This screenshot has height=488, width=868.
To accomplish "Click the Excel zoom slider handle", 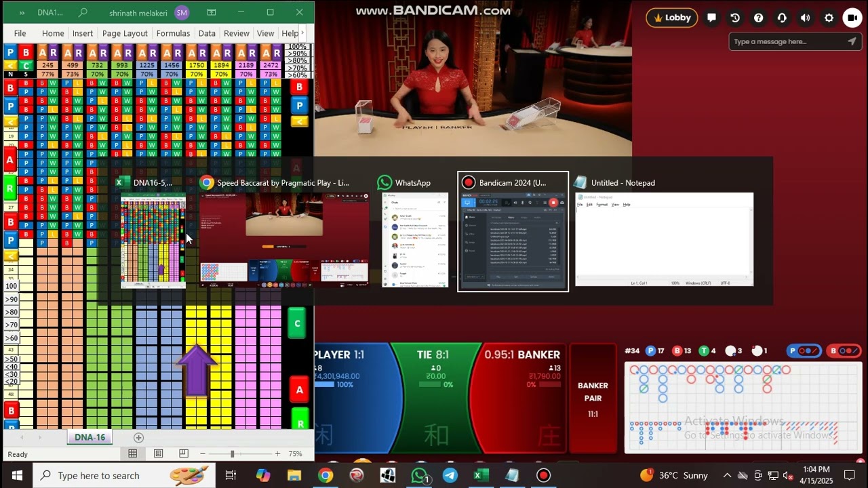I will [x=233, y=453].
